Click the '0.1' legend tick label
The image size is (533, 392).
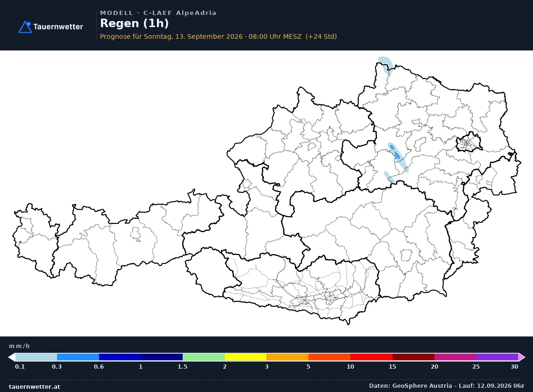point(20,367)
